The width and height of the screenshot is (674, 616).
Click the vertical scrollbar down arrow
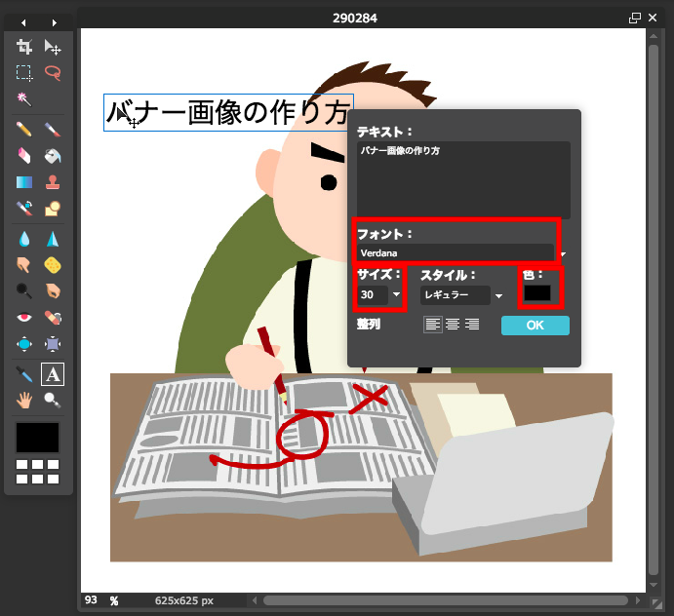click(x=654, y=585)
